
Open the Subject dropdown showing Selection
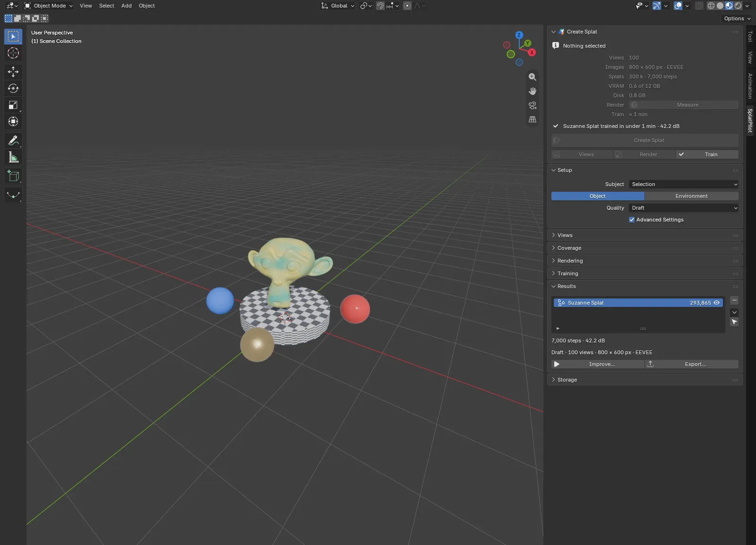(684, 184)
